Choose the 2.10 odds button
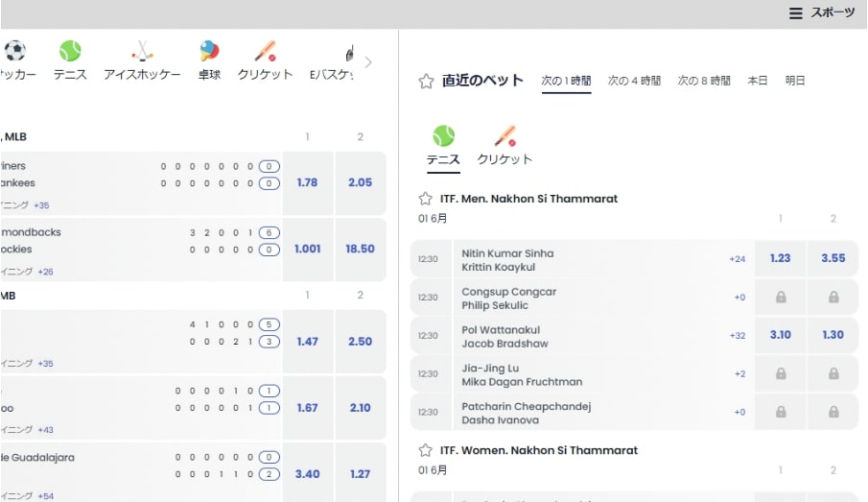Screen dimensions: 868x502 361,408
